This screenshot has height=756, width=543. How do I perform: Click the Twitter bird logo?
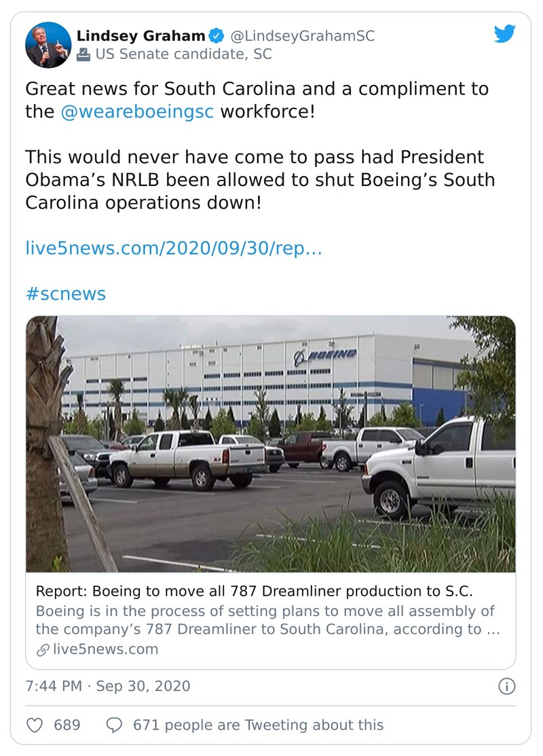pyautogui.click(x=504, y=35)
